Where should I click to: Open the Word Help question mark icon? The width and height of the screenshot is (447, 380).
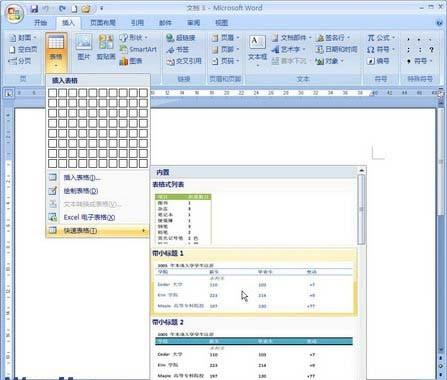[439, 23]
